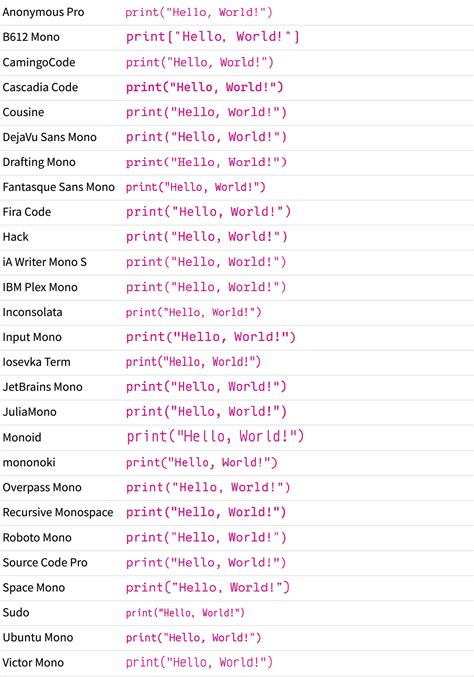Select the "Fantasque Sans Mono" font name
Viewport: 474px width, 677px height.
point(59,187)
